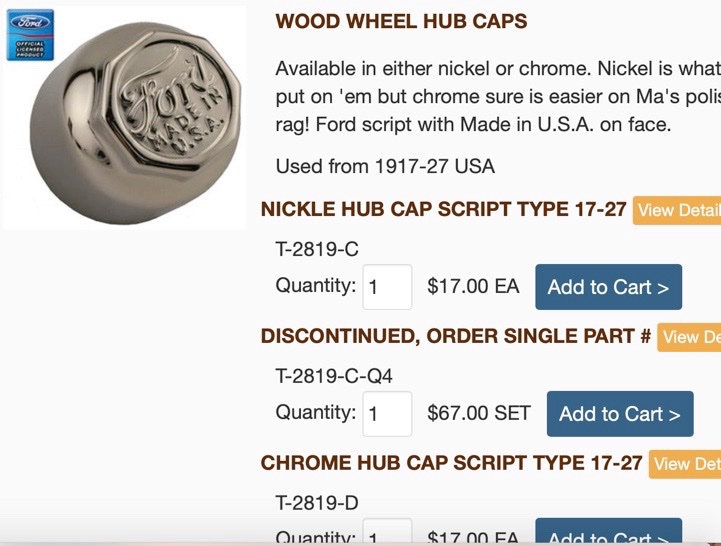Click the T-2819-C part number text
This screenshot has width=721, height=546.
316,250
